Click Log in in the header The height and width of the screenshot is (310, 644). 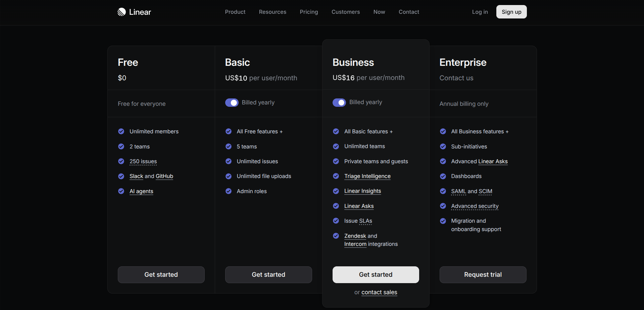tap(480, 12)
